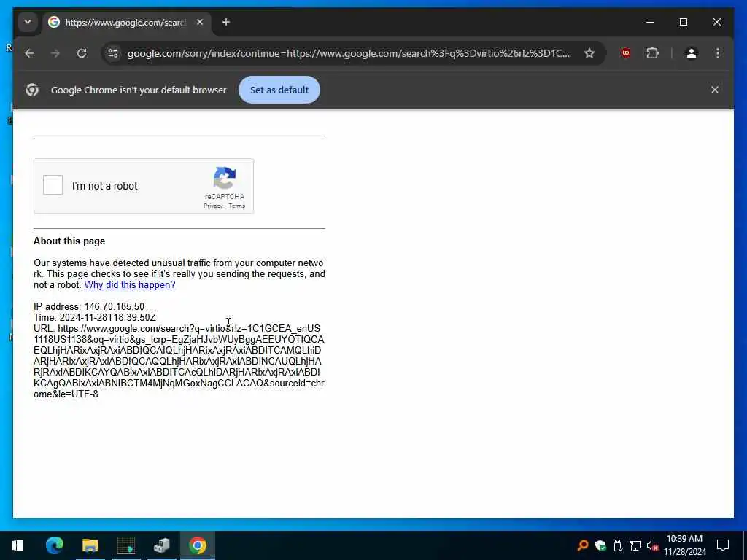Open the notification center icon
This screenshot has width=747, height=560.
(723, 545)
